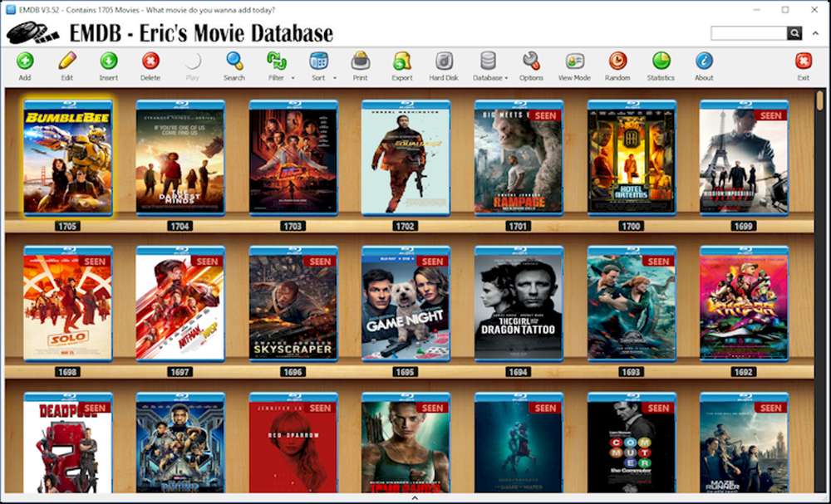Open Options with the wrench icon
Image resolution: width=831 pixels, height=504 pixels.
(531, 61)
